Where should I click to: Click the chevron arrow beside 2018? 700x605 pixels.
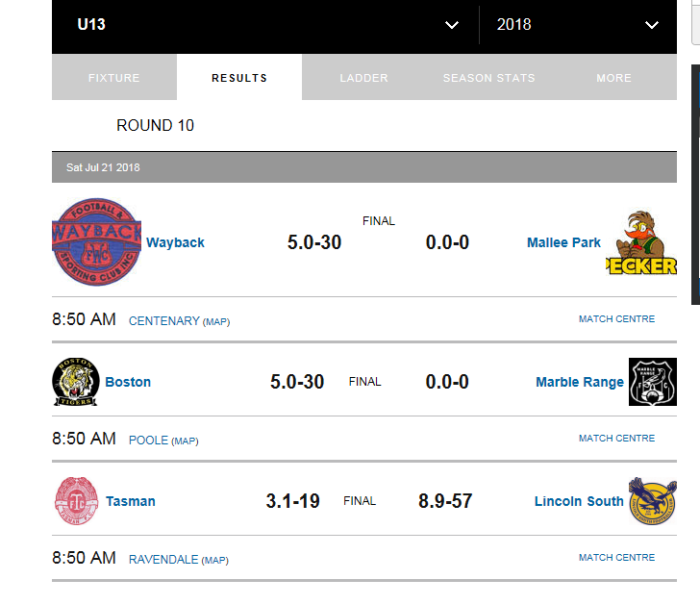pyautogui.click(x=652, y=25)
